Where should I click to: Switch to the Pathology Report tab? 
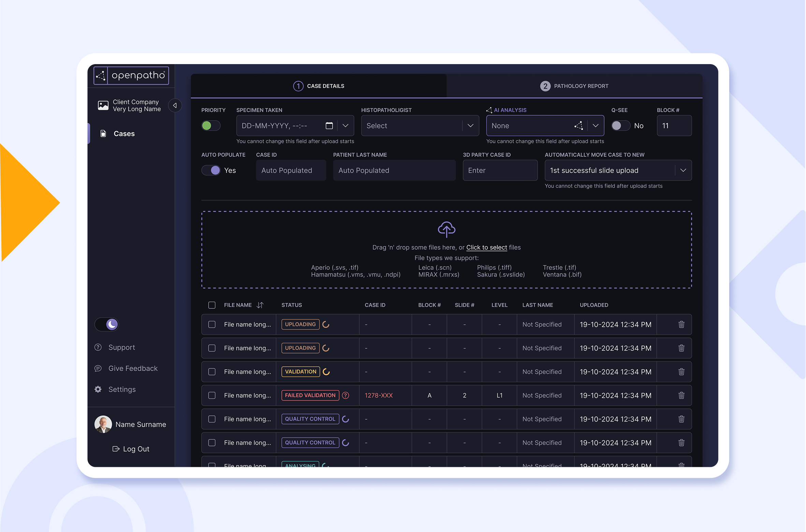click(574, 86)
